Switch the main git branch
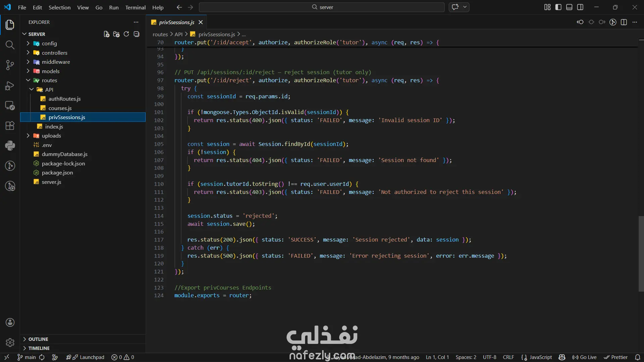The height and width of the screenshot is (362, 644). coord(27,357)
